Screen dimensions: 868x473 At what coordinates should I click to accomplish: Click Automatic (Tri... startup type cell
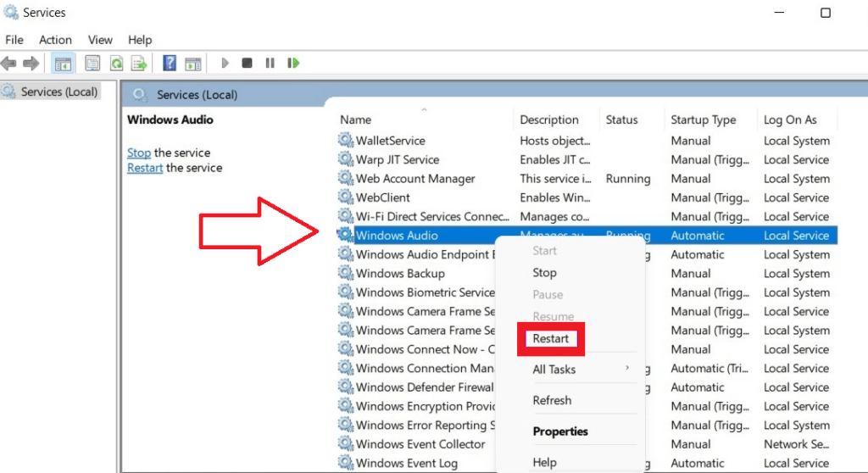coord(709,368)
